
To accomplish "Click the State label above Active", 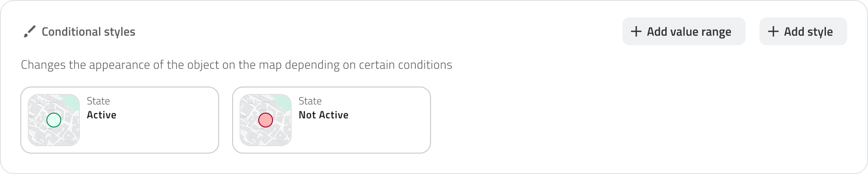I will point(98,101).
